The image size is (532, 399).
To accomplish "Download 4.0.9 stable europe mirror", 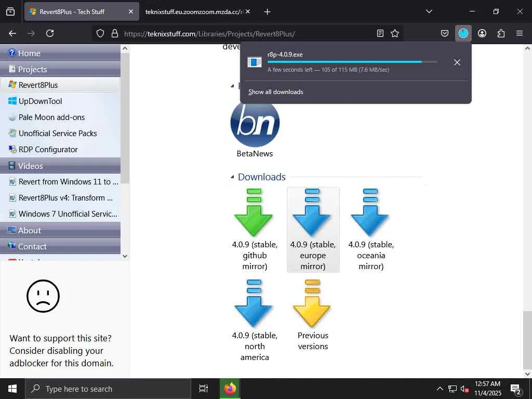I will pyautogui.click(x=313, y=230).
